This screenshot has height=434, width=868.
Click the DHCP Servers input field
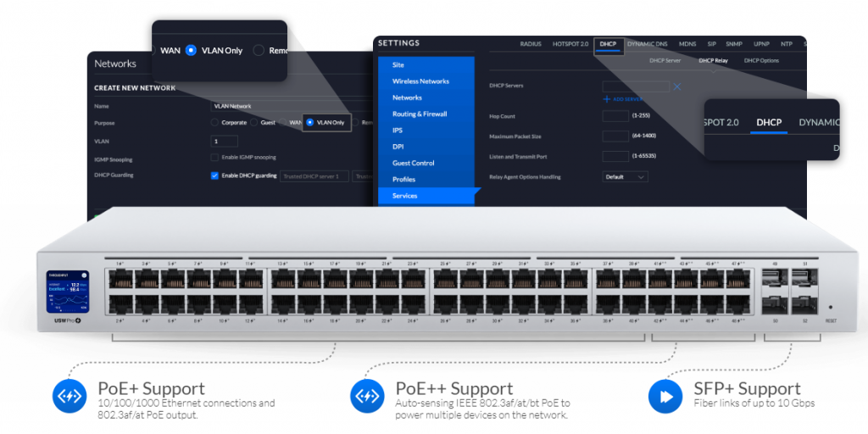[636, 86]
